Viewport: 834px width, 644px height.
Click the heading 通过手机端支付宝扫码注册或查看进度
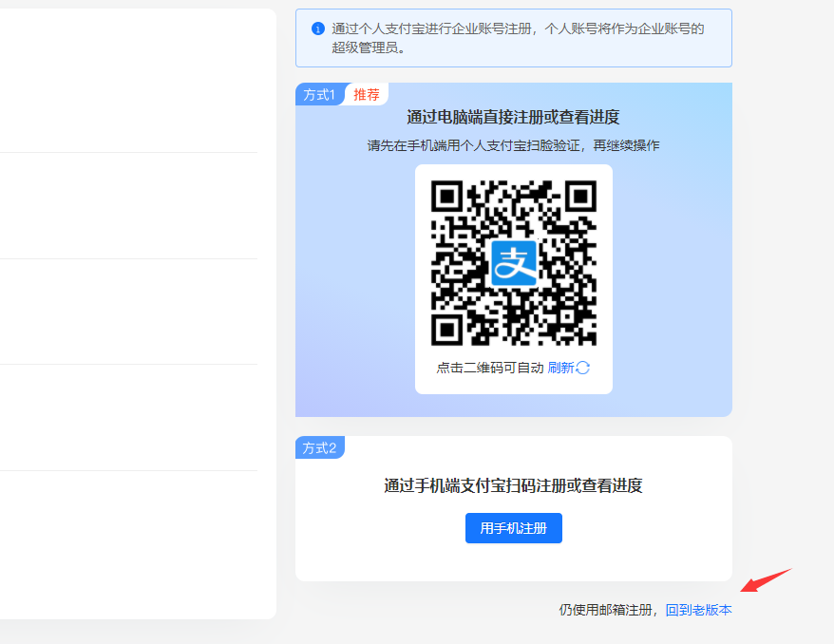(x=513, y=485)
